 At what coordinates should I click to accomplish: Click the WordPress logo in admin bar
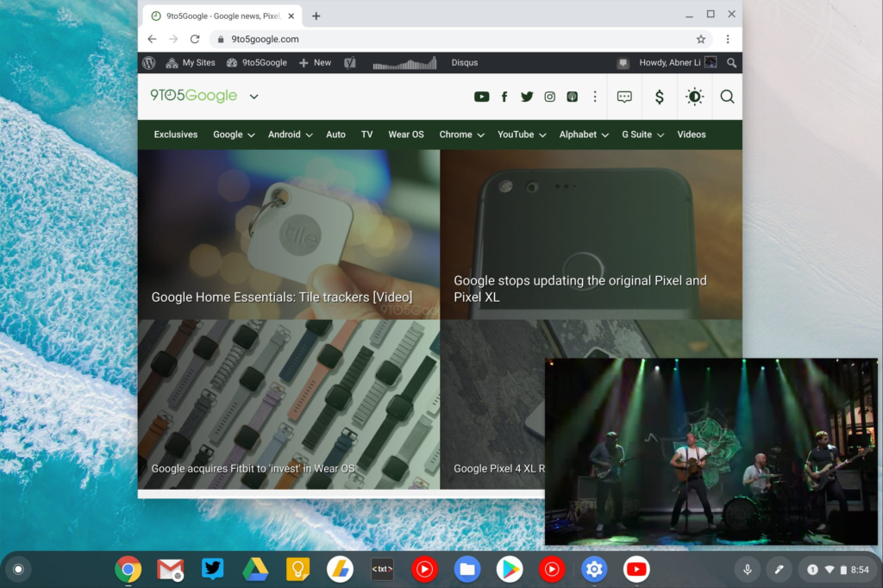pos(149,63)
